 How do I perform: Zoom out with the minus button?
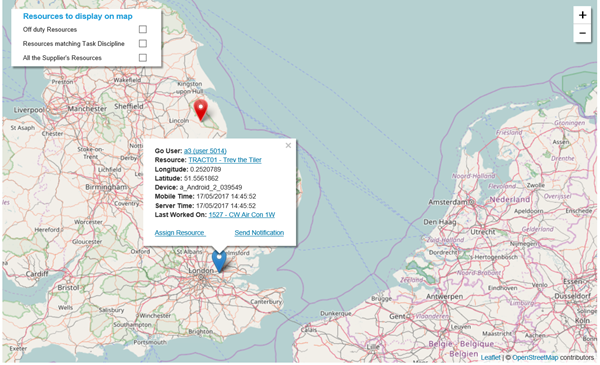(582, 33)
